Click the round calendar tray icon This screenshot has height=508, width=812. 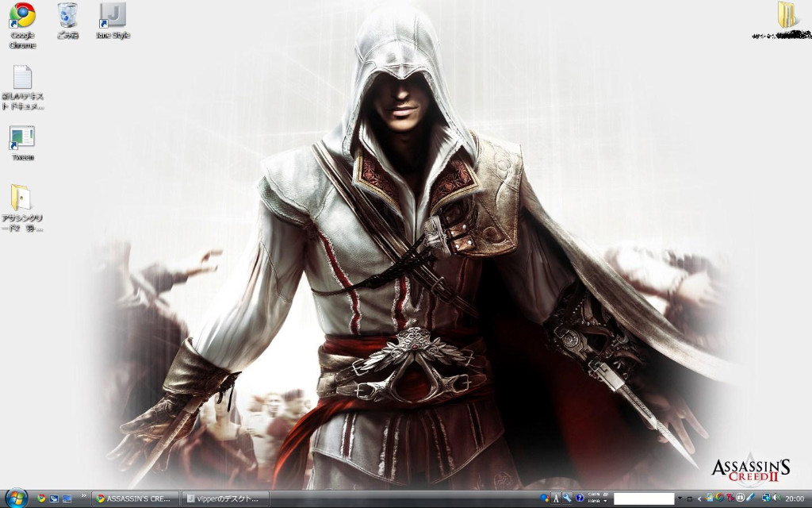[740, 498]
